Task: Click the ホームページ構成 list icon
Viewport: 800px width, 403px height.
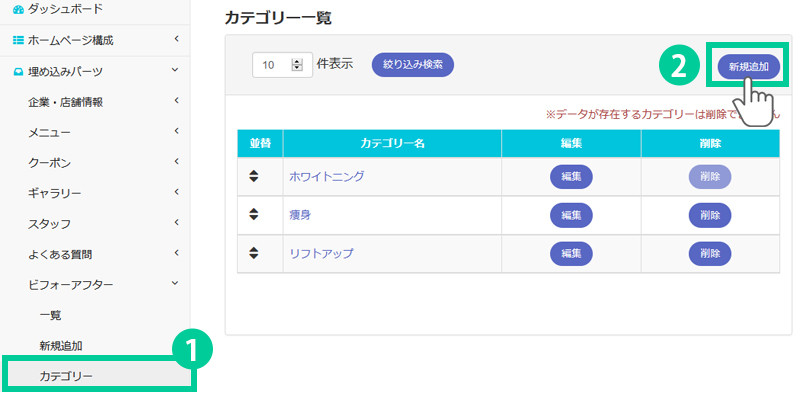Action: [18, 40]
